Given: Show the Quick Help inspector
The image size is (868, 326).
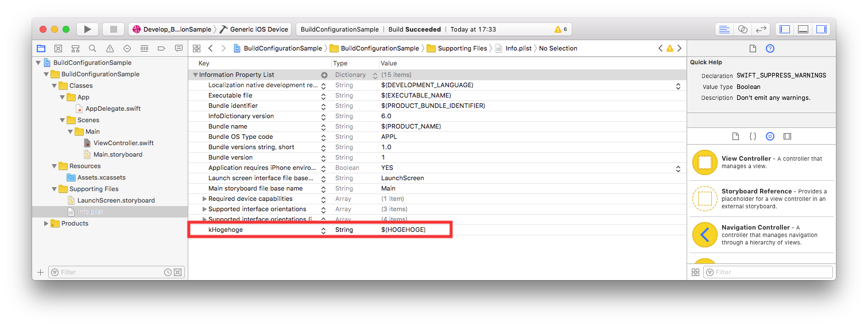Looking at the screenshot, I should [x=770, y=48].
